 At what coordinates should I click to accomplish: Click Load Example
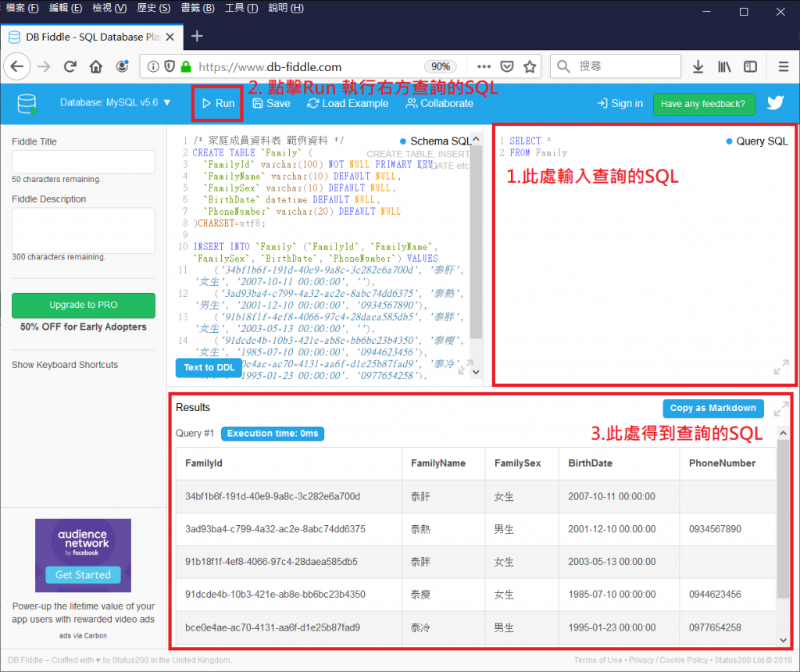point(348,104)
